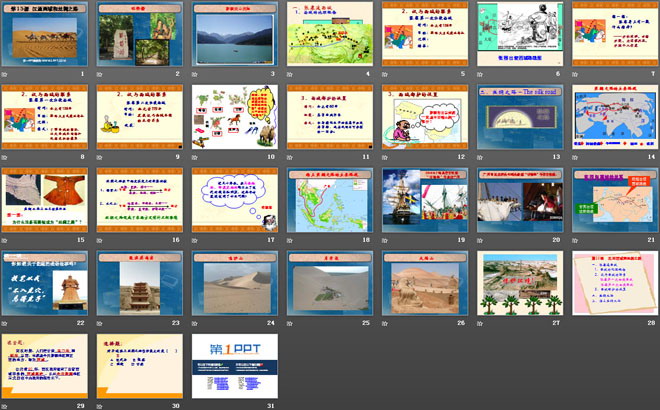Click the animation star icon under slide 30
Screen dimensions: 660x410
click(x=100, y=407)
